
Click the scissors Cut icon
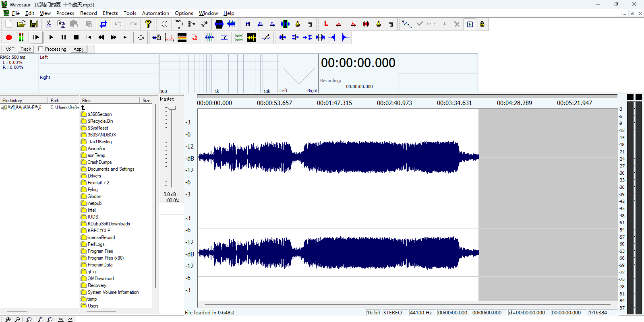coord(48,24)
